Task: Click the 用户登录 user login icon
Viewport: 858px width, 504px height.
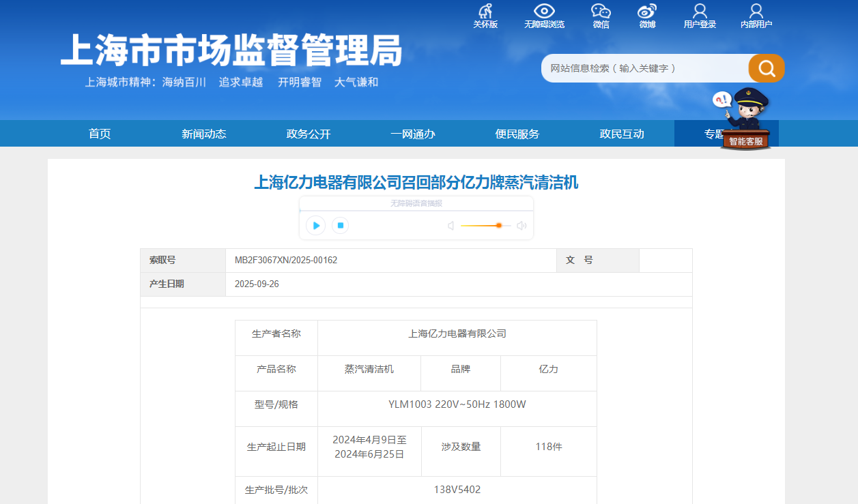Action: tap(700, 12)
